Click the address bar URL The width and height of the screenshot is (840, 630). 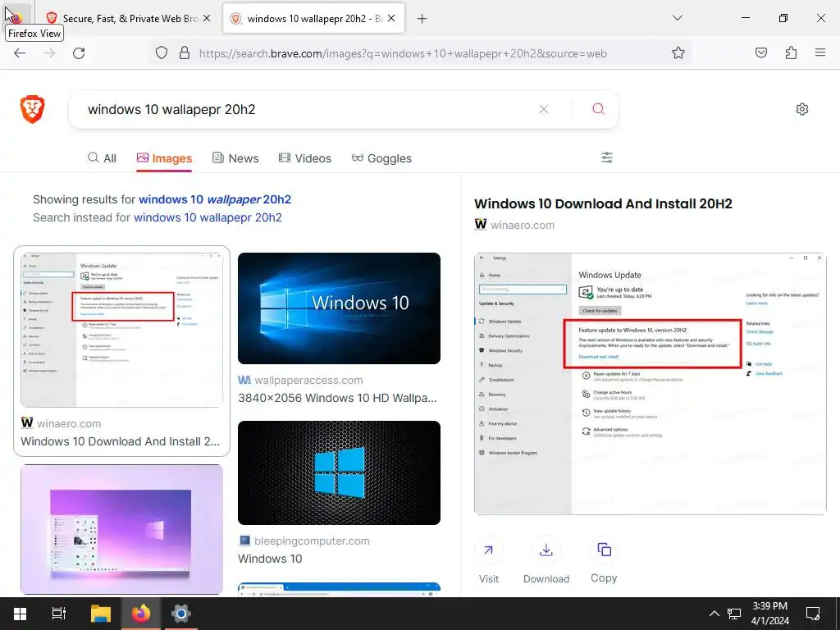[x=403, y=53]
